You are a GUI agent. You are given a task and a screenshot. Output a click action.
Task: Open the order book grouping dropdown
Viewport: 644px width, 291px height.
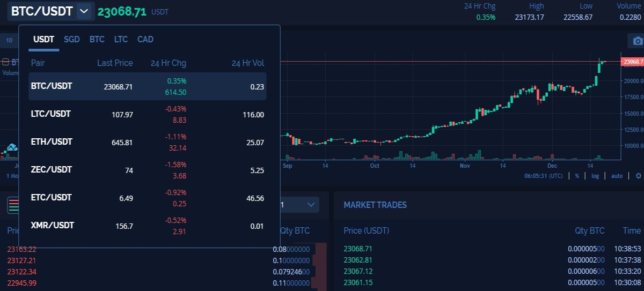(299, 205)
